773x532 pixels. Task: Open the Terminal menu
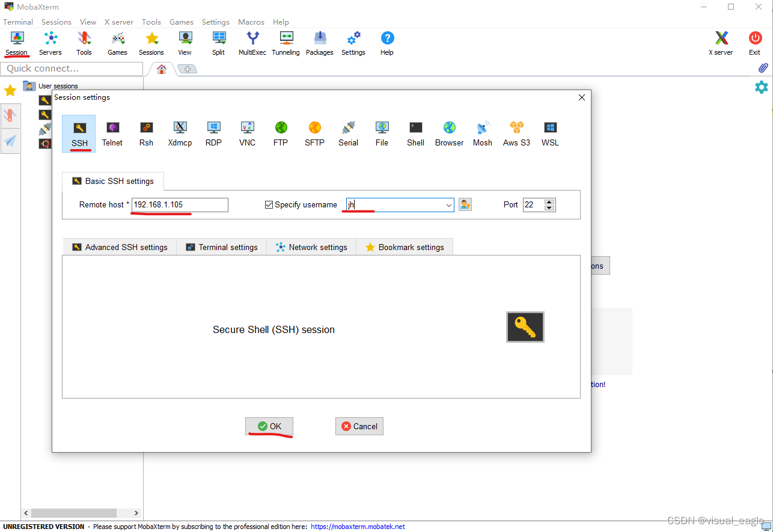pos(18,22)
